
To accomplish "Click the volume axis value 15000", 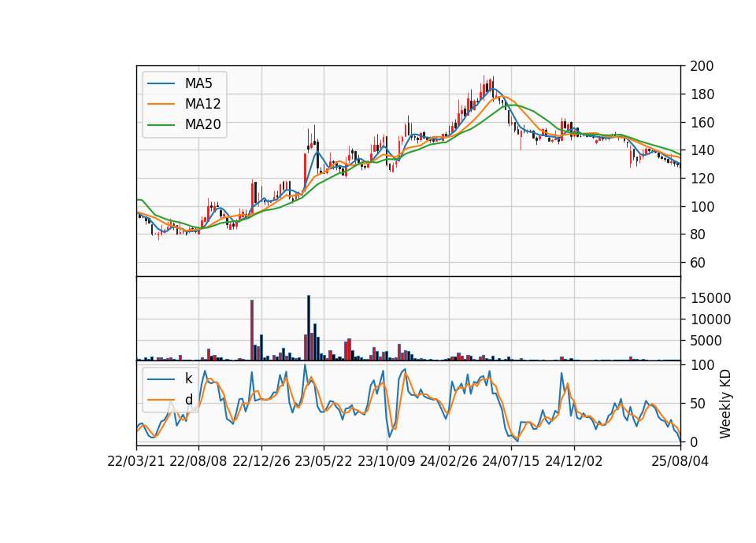I will 710,298.
